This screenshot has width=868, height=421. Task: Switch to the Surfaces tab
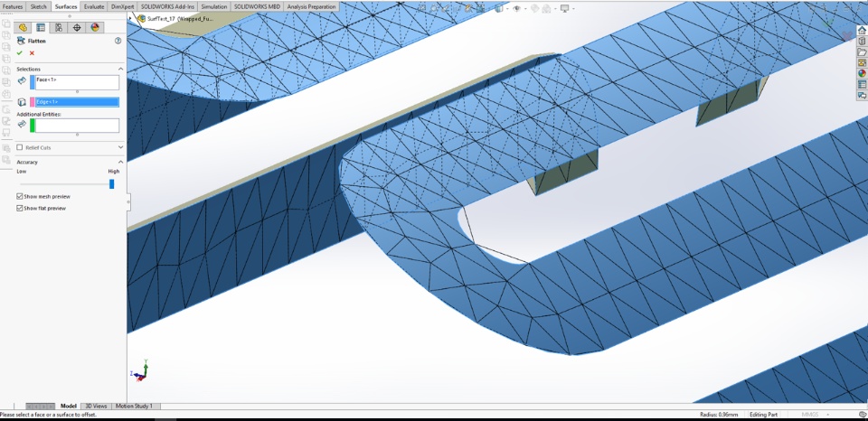click(x=66, y=6)
